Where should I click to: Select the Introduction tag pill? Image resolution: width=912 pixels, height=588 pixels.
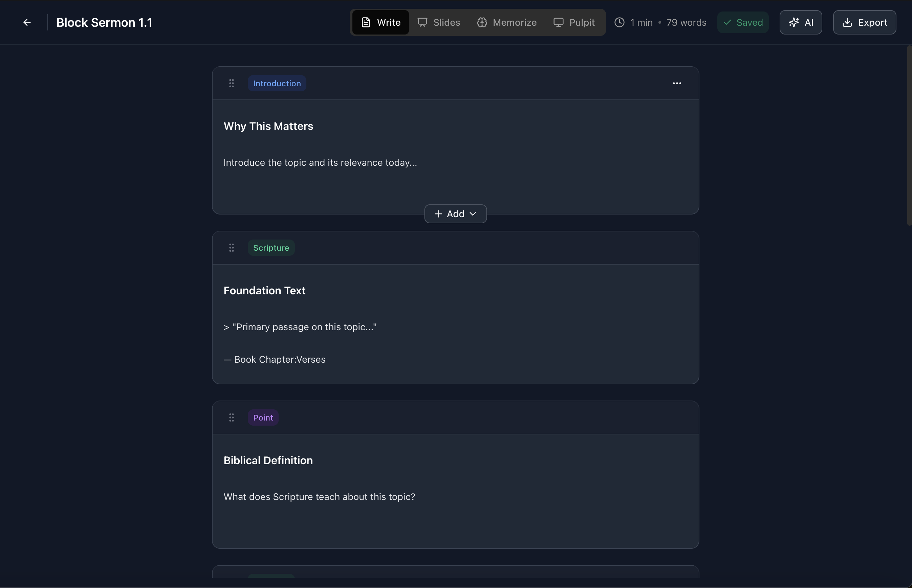[x=277, y=83]
